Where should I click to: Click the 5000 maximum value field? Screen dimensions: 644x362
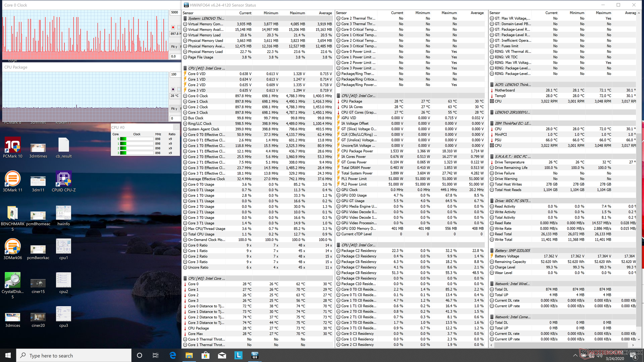pyautogui.click(x=175, y=12)
